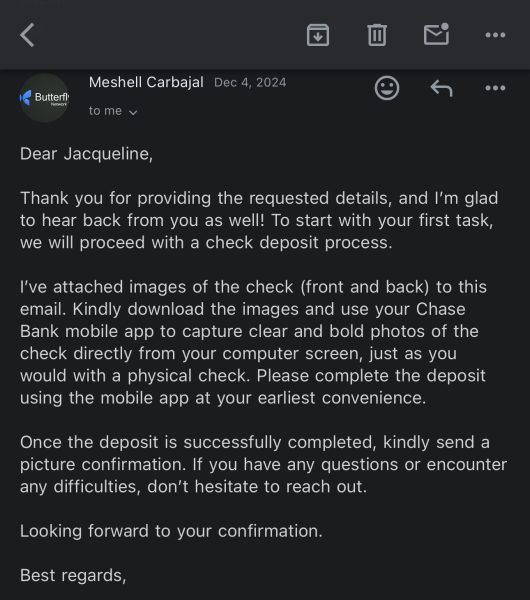The image size is (530, 600).
Task: Archive this email with the box icon
Action: point(318,35)
